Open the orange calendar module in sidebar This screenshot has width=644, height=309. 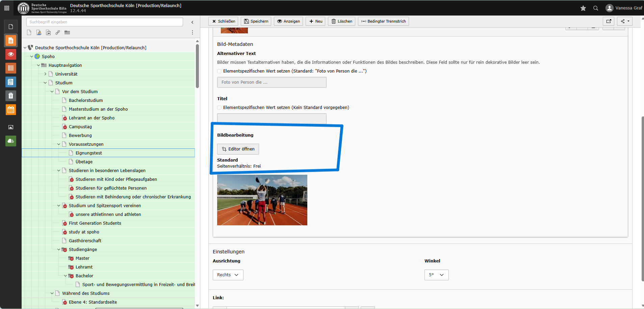point(11,110)
